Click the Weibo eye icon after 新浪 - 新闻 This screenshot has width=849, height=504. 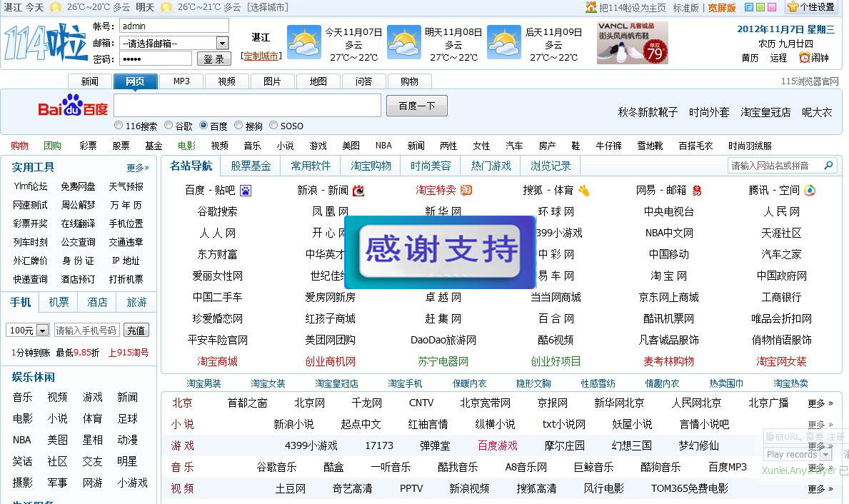358,191
